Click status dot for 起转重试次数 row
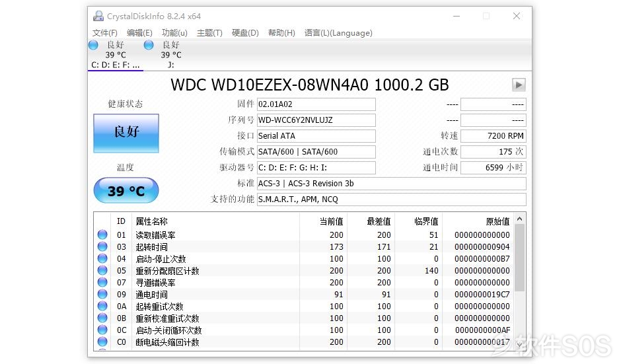This screenshot has width=621, height=364. pyautogui.click(x=102, y=306)
